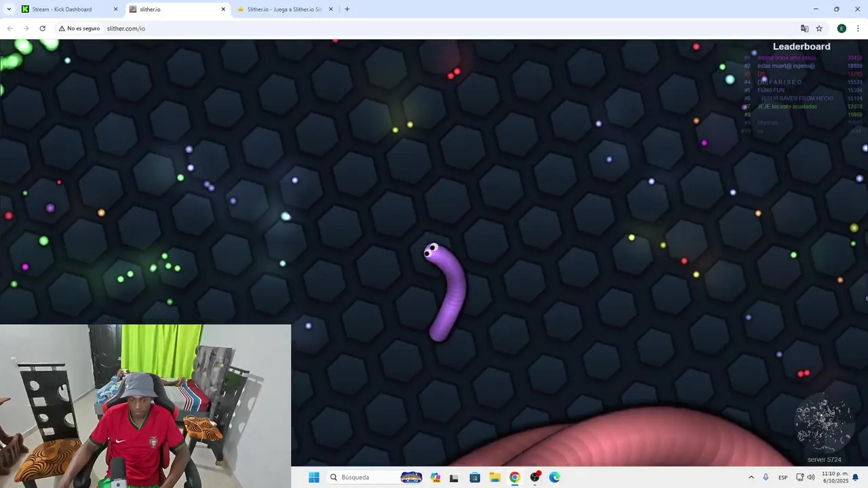Open the volume tray icon
868x488 pixels.
point(811,477)
